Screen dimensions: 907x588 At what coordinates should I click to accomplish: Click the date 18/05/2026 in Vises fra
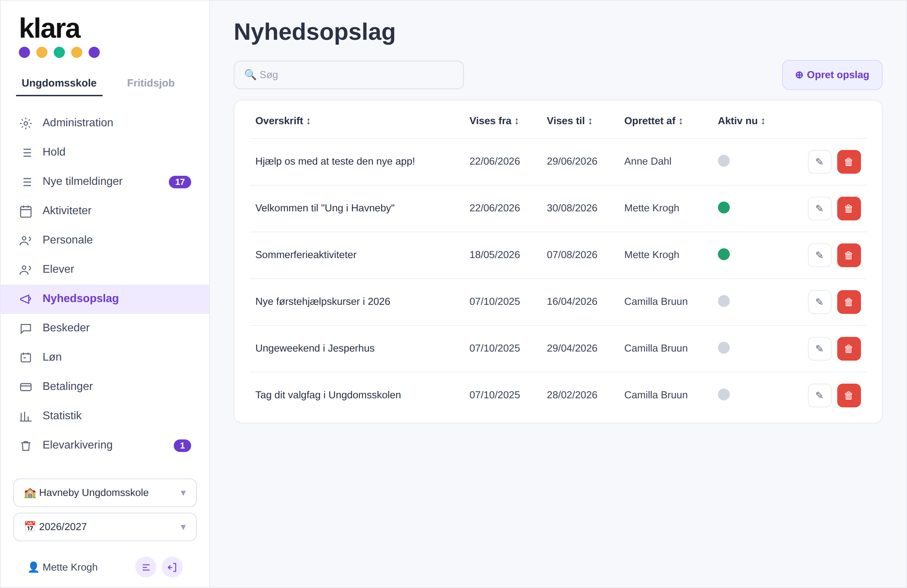(494, 255)
